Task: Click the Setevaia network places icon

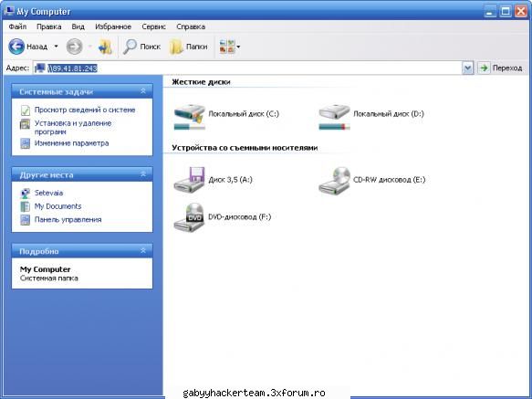Action: [x=26, y=194]
